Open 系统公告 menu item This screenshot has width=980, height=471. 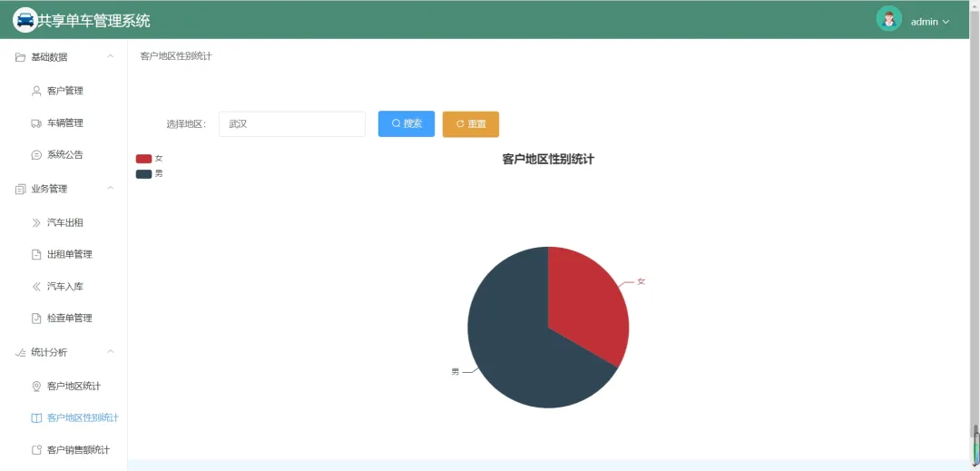click(x=64, y=155)
